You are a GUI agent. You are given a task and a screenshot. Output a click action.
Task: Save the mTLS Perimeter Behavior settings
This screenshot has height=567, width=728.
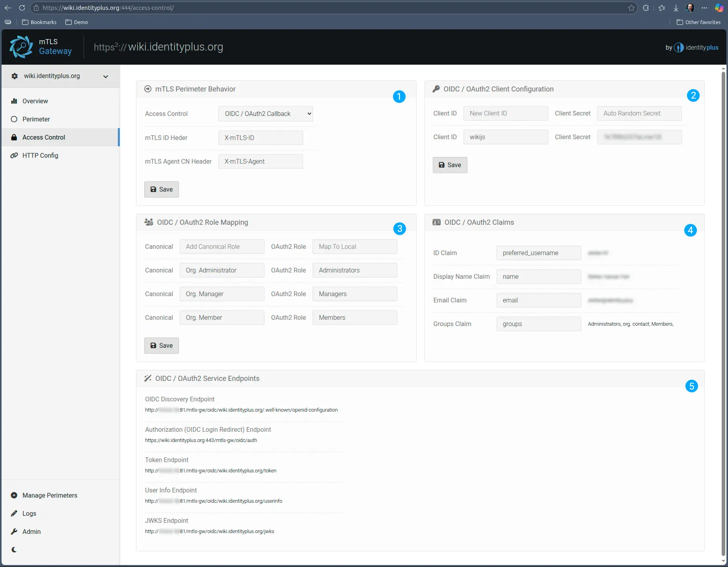tap(161, 189)
